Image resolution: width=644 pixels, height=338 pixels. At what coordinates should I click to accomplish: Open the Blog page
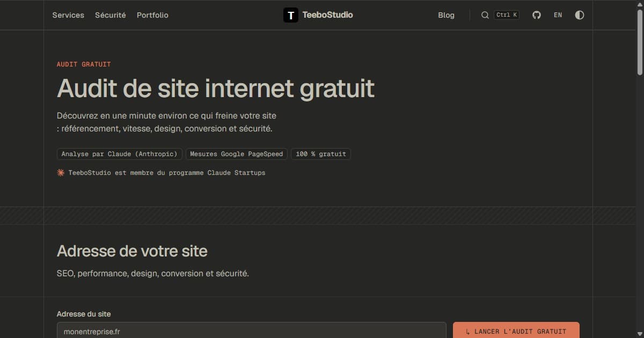click(x=446, y=15)
